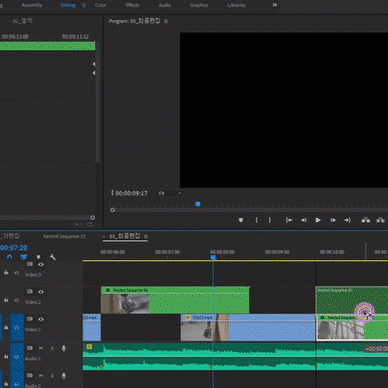Hide Video 3 track output
Screen dimensions: 388x388
point(41,264)
